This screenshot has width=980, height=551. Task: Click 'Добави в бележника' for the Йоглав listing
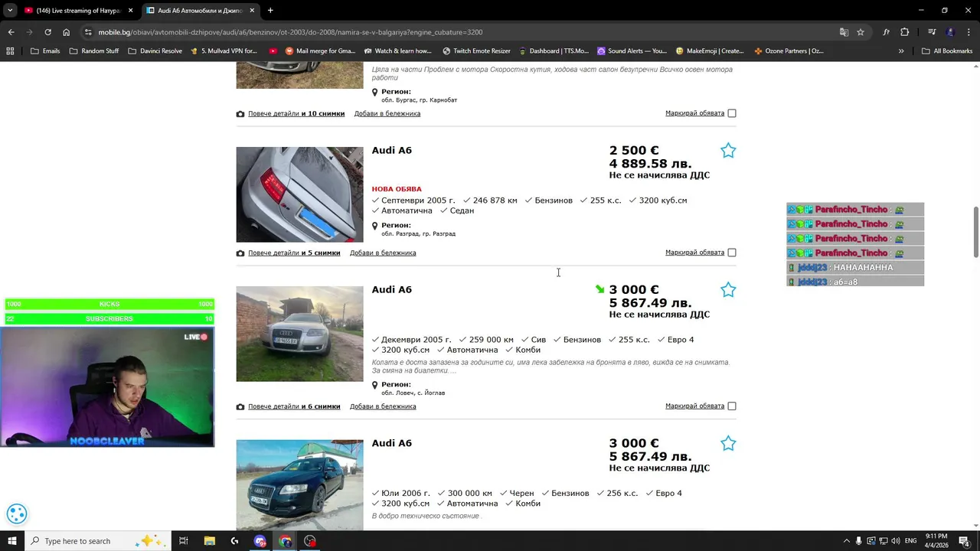pyautogui.click(x=383, y=406)
